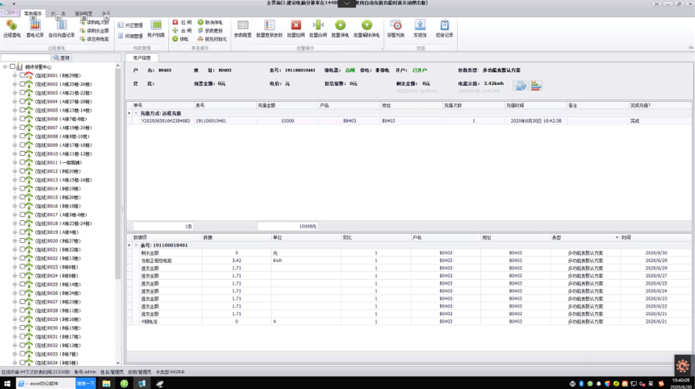Expand the collector 0002 tree node

15,84
